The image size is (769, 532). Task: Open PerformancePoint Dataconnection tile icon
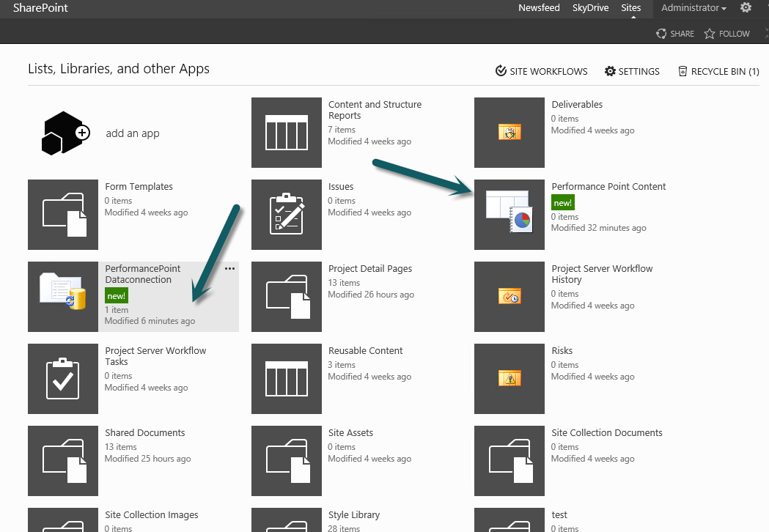coord(63,297)
